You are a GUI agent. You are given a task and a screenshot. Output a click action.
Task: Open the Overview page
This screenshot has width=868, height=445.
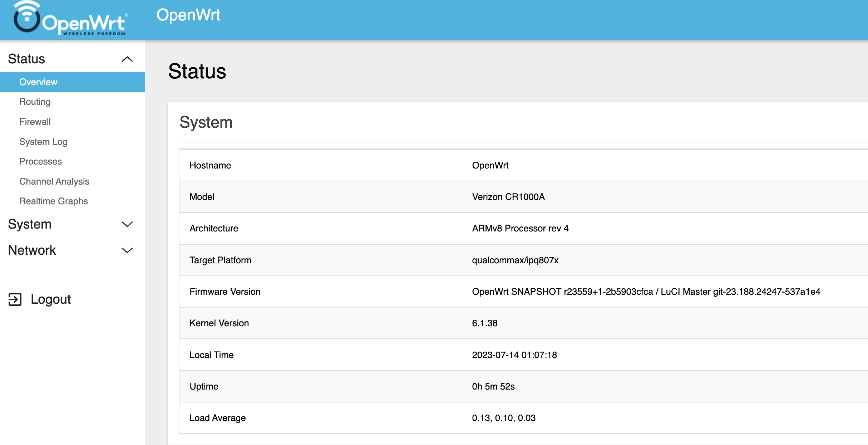[x=38, y=82]
